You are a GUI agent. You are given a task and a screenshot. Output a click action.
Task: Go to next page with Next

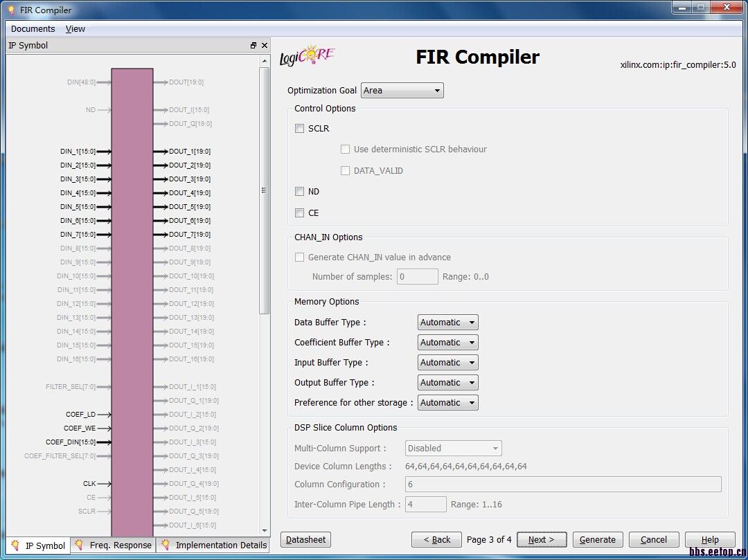(x=542, y=539)
